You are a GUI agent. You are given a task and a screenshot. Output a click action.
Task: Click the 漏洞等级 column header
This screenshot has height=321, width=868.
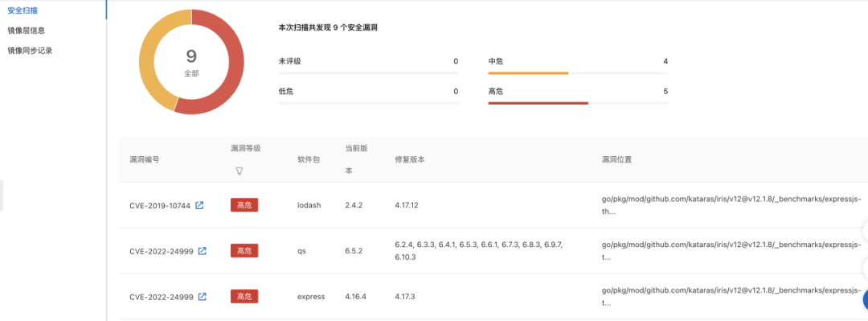click(x=246, y=149)
